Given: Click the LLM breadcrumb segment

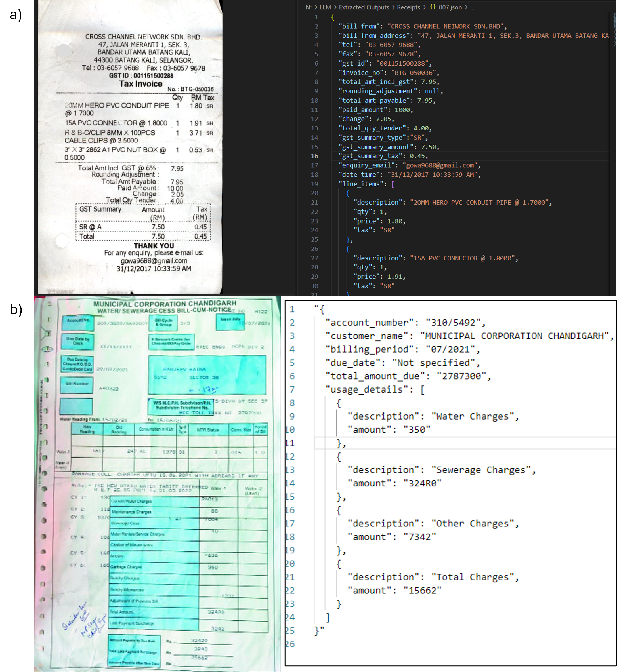Looking at the screenshot, I should pyautogui.click(x=325, y=7).
